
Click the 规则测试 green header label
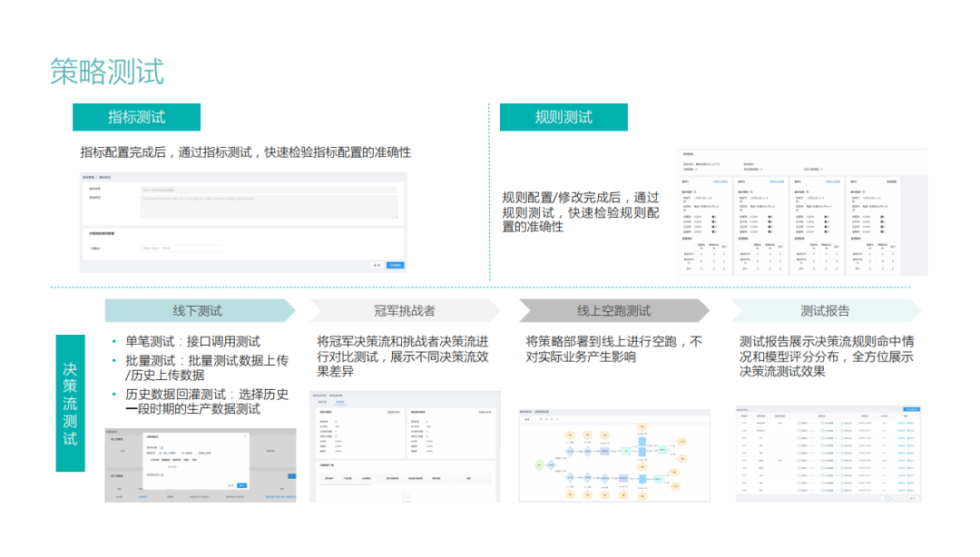(x=563, y=117)
